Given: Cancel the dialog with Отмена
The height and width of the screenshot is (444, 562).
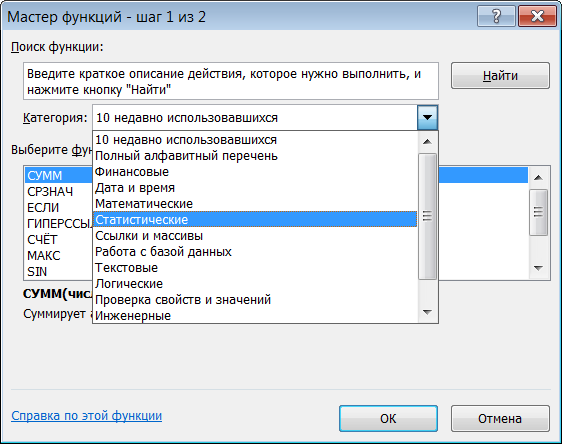Looking at the screenshot, I should pos(500,419).
